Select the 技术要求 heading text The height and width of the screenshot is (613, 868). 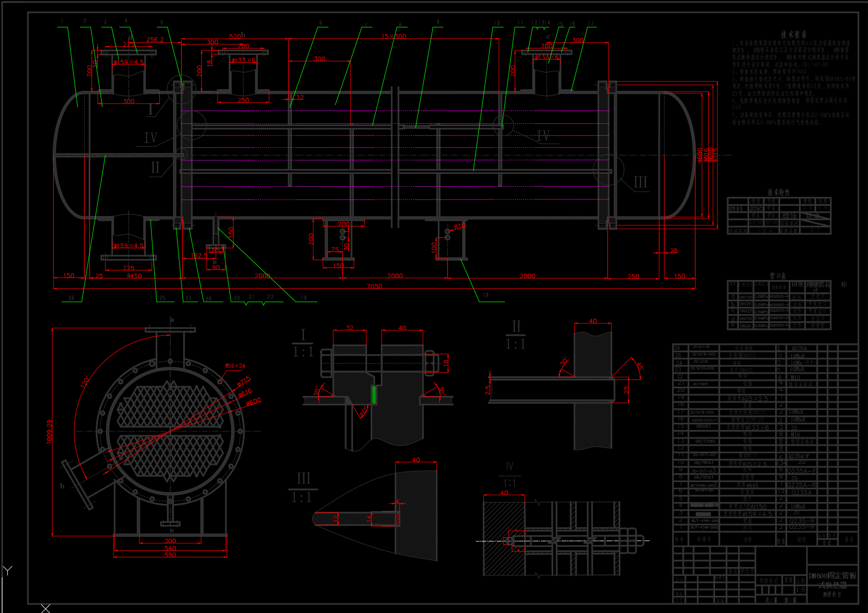coord(794,35)
